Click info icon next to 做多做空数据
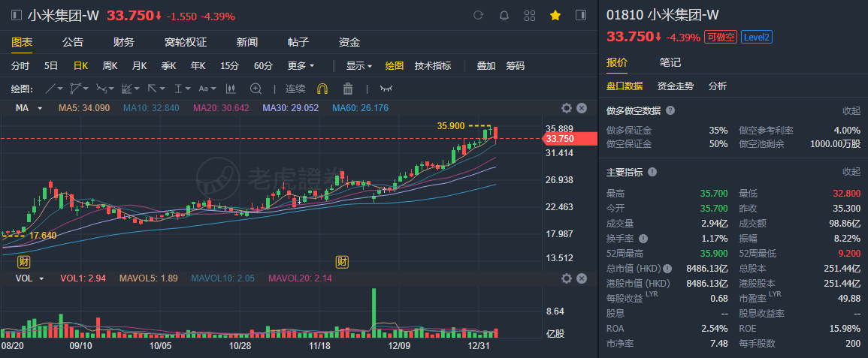 point(670,110)
